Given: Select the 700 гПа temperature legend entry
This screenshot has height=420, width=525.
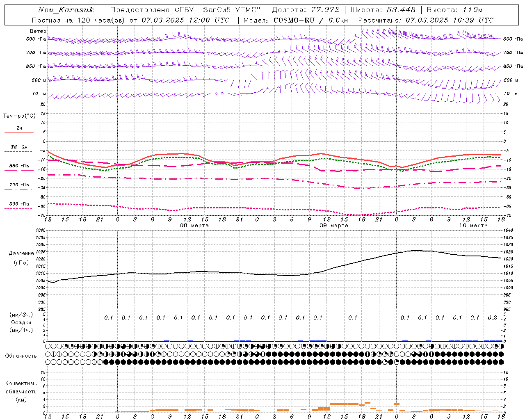Looking at the screenshot, I should [19, 185].
